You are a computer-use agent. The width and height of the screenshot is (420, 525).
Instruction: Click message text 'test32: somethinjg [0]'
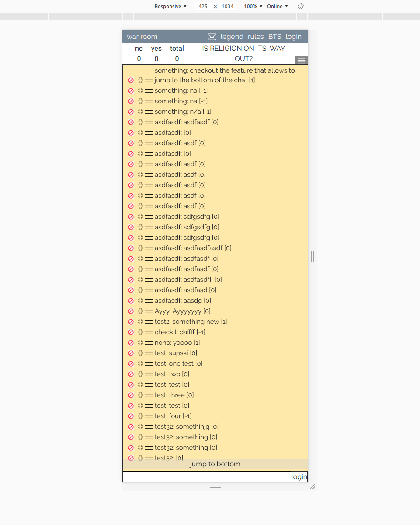[187, 427]
